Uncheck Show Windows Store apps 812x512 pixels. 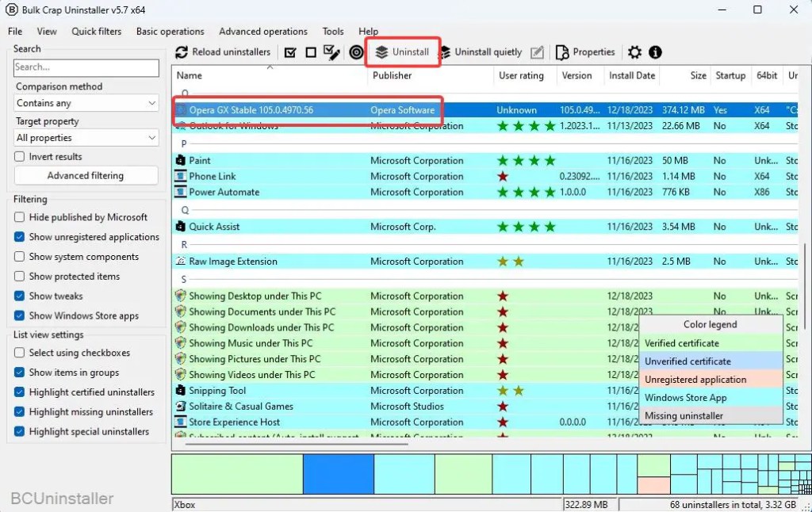(20, 315)
